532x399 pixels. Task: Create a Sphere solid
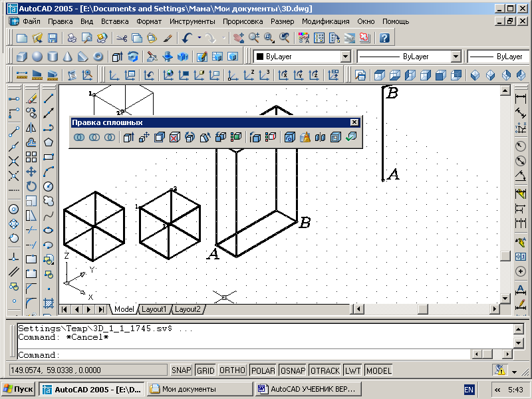coord(37,57)
